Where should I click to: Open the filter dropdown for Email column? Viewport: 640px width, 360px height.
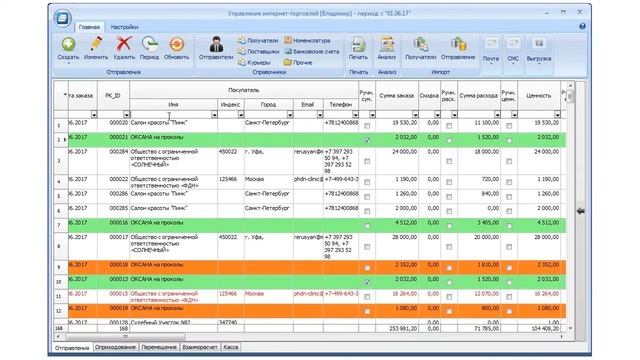click(x=320, y=115)
